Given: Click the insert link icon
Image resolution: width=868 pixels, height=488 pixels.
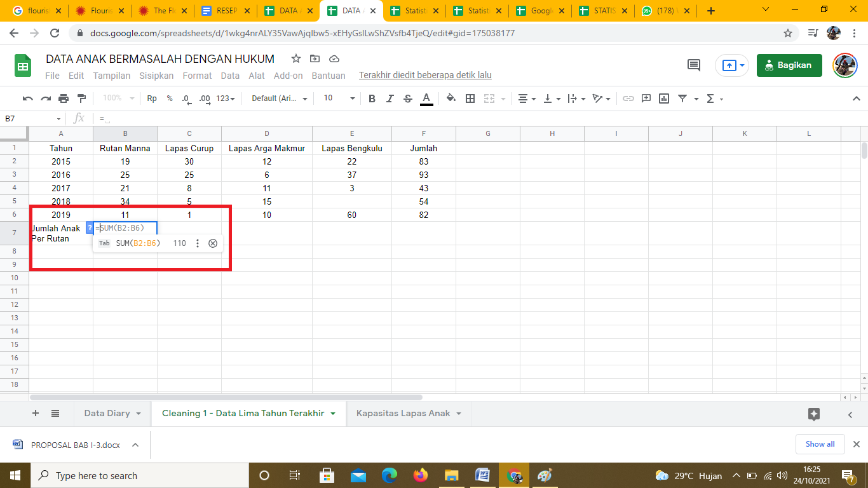Looking at the screenshot, I should (628, 98).
